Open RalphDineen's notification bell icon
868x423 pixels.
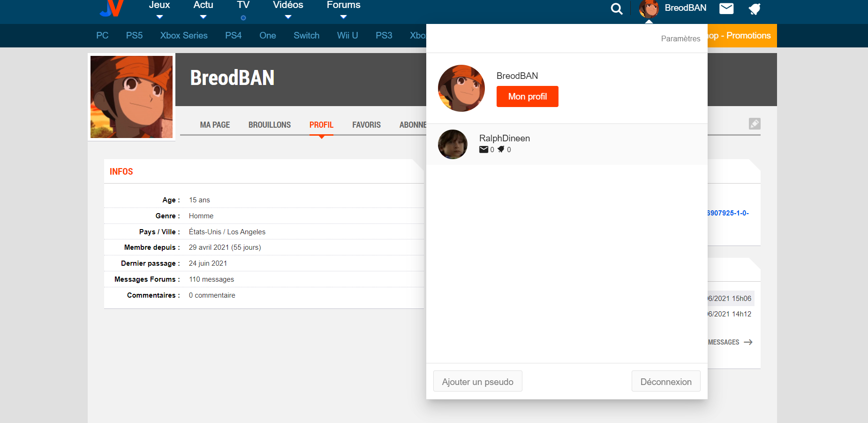pos(501,149)
